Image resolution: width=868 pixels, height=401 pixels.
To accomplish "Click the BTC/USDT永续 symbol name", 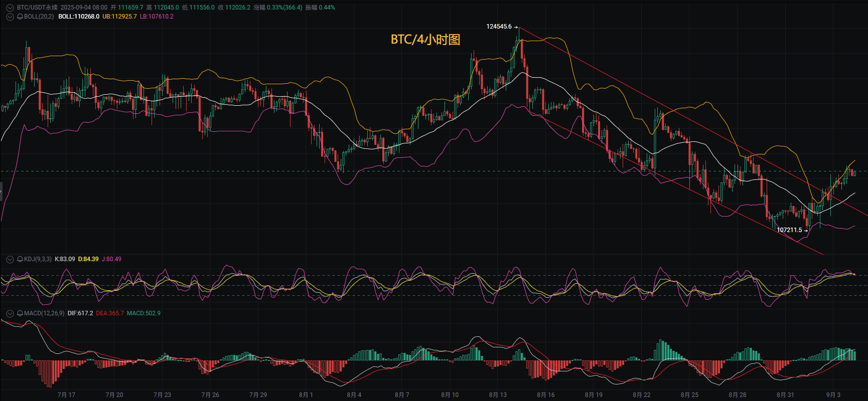I will (37, 8).
